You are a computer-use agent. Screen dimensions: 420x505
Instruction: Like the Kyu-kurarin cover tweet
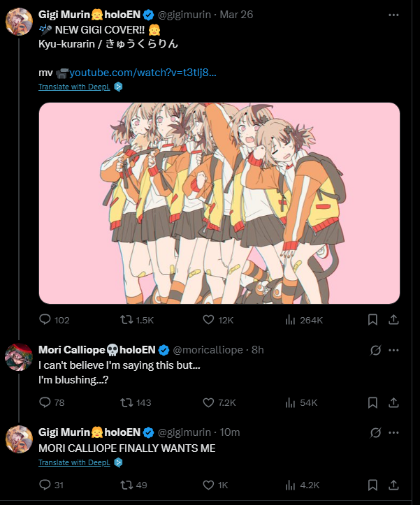coord(208,320)
